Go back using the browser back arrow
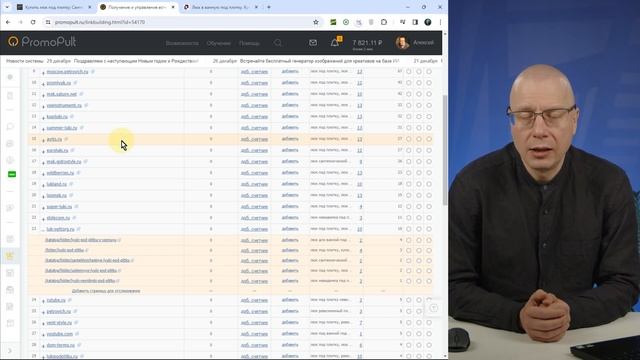The height and width of the screenshot is (360, 640). click(8, 22)
